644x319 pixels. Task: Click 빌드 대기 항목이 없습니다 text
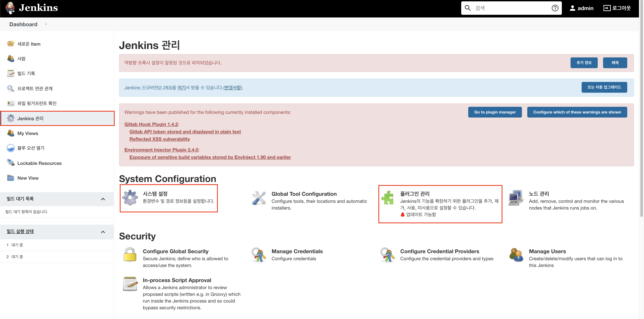pos(26,212)
